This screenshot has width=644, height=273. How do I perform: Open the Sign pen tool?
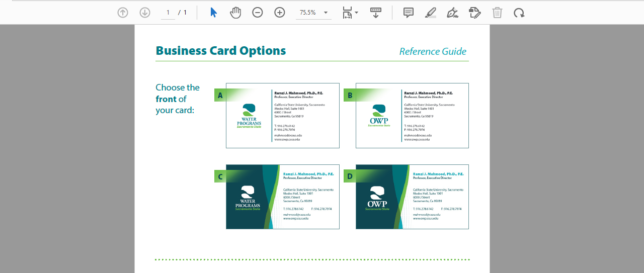pyautogui.click(x=452, y=13)
